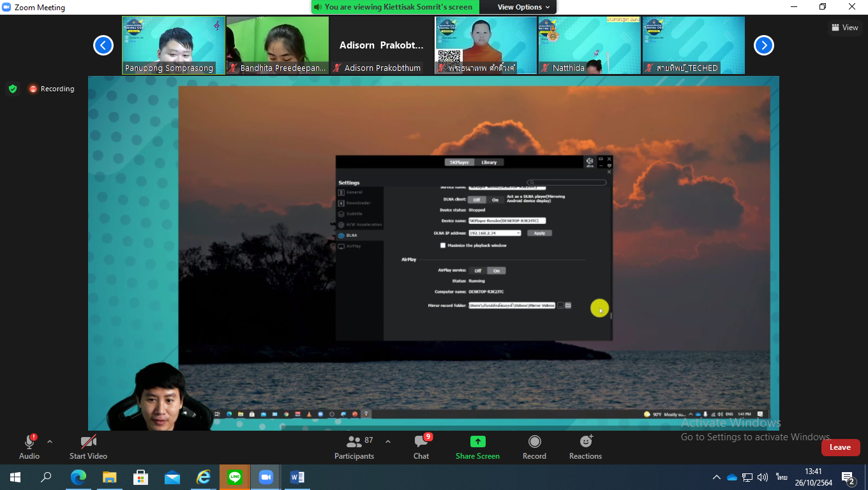Open File Explorer from the taskbar
This screenshot has width=868, height=490.
[x=109, y=477]
